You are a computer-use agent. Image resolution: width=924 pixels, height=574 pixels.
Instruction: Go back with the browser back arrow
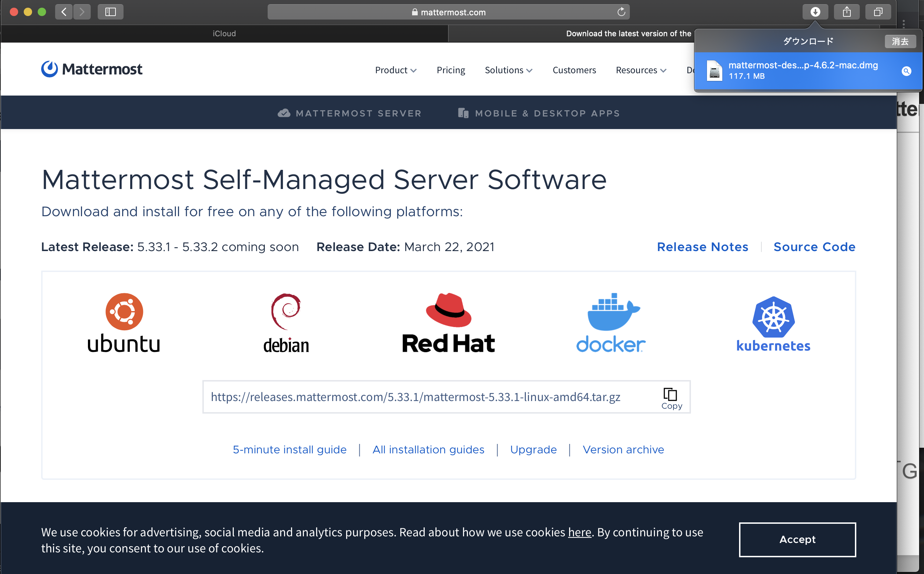(x=64, y=12)
